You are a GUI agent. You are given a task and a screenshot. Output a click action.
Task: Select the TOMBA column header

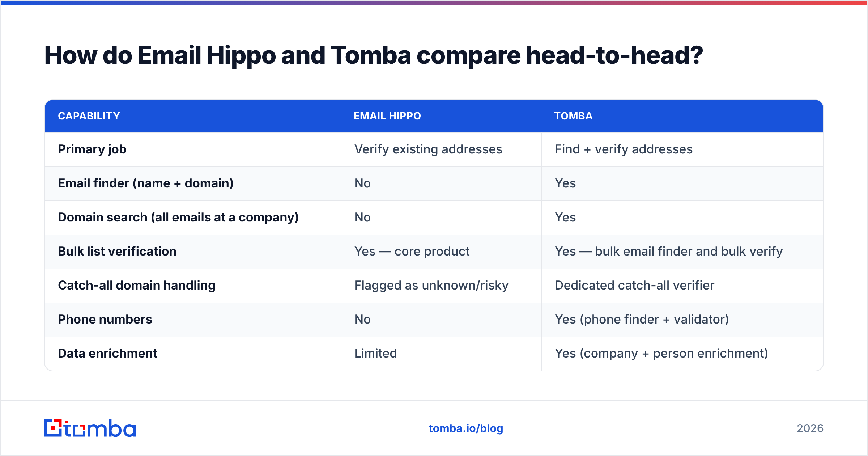click(x=573, y=116)
